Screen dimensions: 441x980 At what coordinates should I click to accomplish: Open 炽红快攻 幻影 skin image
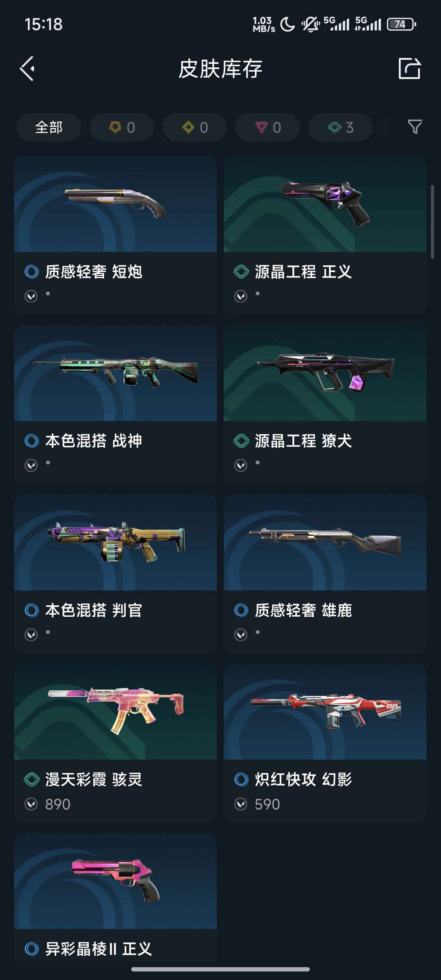(x=325, y=712)
